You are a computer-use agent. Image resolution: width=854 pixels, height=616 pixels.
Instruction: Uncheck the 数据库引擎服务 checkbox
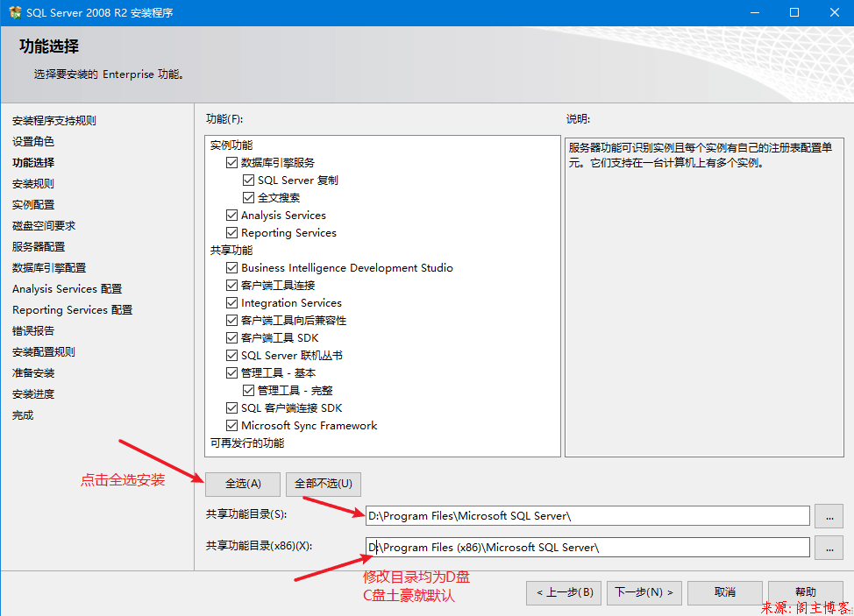coord(232,163)
